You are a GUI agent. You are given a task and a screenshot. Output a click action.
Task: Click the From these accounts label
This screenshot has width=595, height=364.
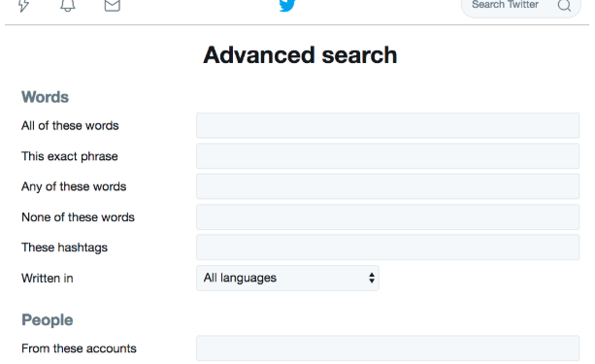click(x=79, y=348)
